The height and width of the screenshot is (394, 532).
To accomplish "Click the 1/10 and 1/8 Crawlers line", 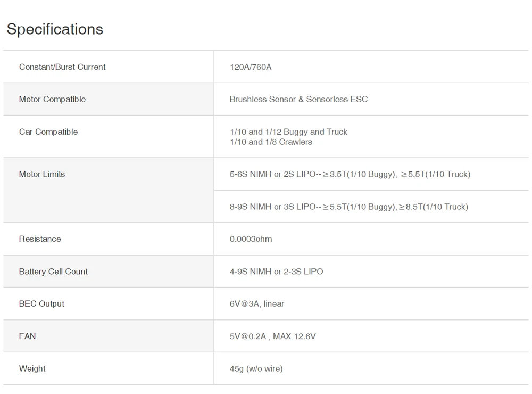I will pyautogui.click(x=271, y=142).
